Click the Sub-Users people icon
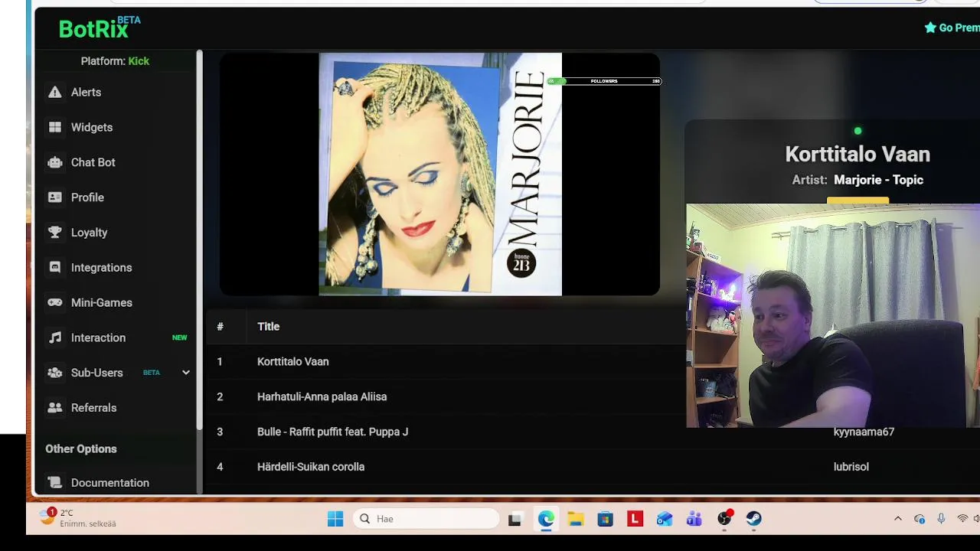 click(54, 373)
